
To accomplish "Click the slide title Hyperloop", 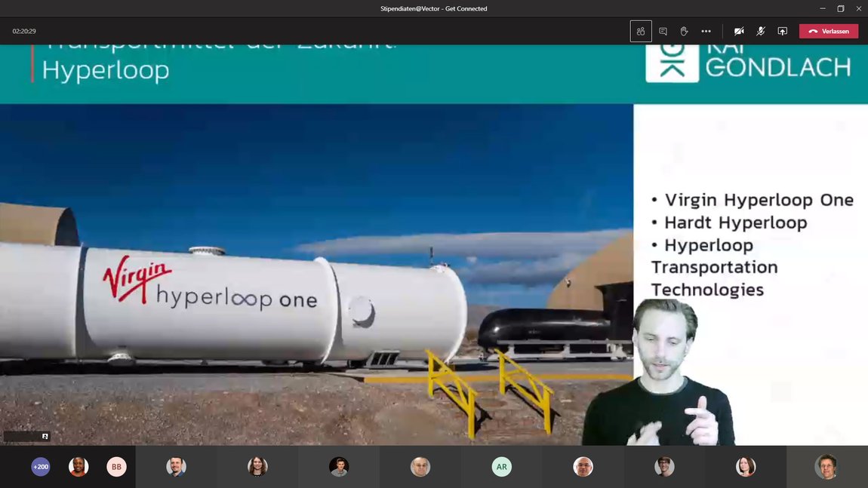I will tap(105, 70).
